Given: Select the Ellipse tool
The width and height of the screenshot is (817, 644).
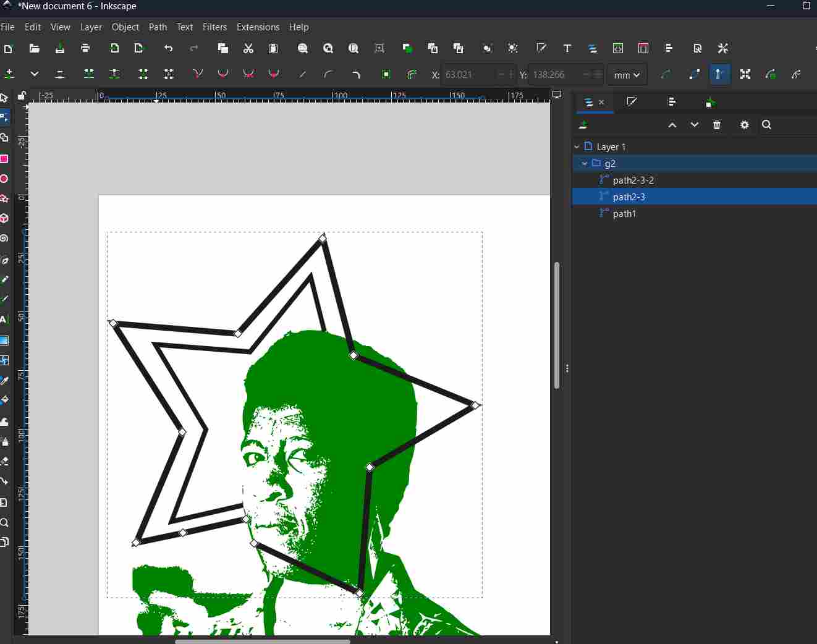Looking at the screenshot, I should (5, 179).
